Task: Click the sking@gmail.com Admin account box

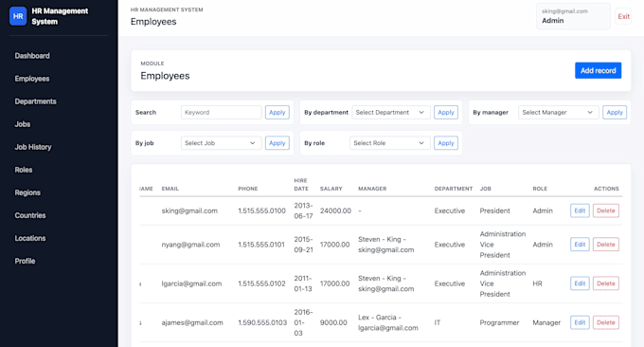Action: point(573,16)
